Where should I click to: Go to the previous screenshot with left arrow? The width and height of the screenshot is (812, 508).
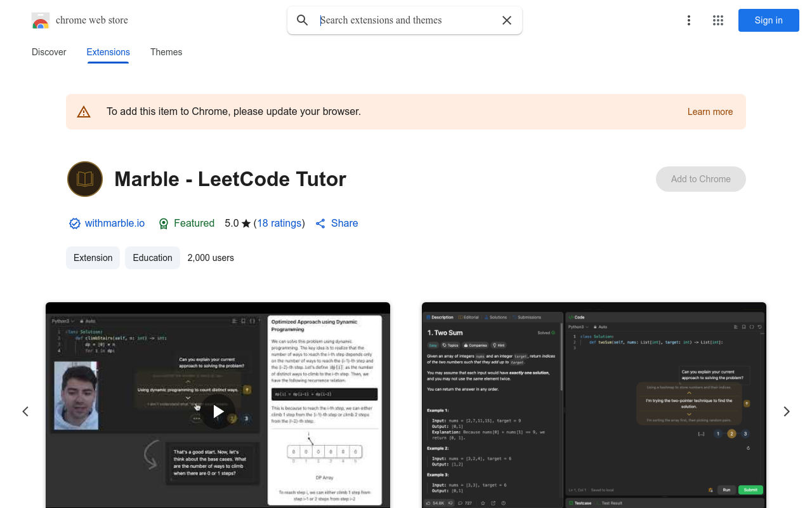pos(25,411)
